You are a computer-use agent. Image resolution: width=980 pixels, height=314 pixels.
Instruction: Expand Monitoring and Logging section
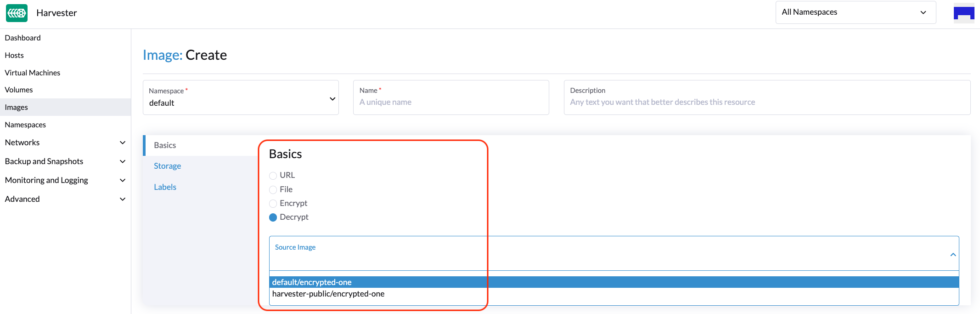pos(122,180)
